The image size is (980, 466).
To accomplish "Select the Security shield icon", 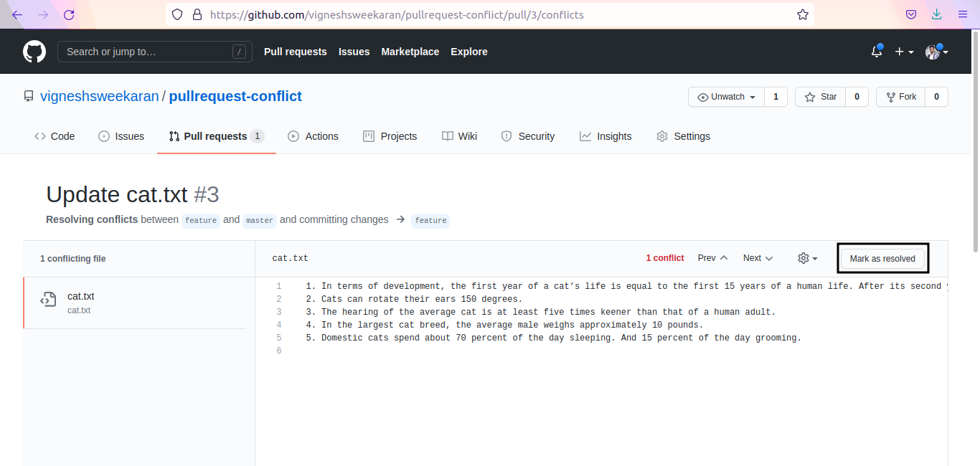I will click(507, 135).
